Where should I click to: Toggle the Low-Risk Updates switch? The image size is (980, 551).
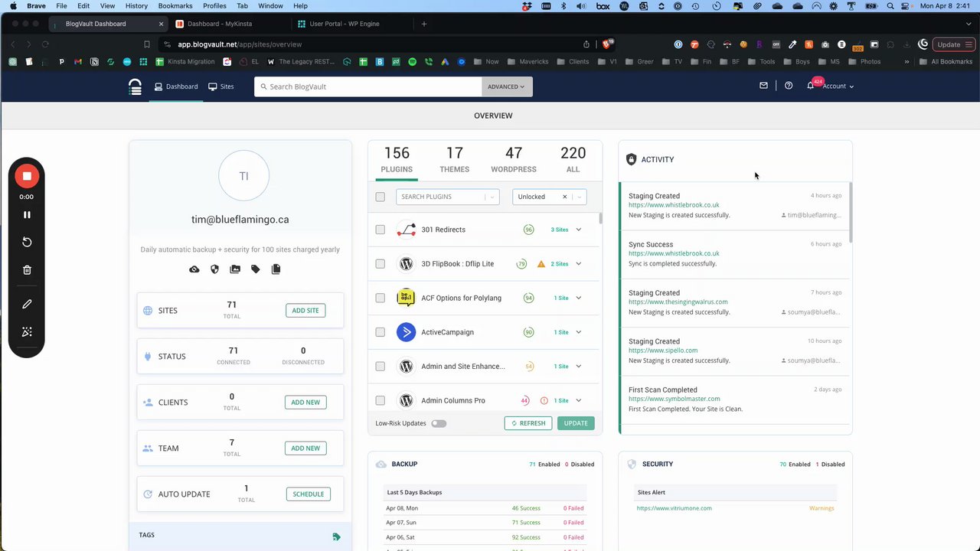439,423
